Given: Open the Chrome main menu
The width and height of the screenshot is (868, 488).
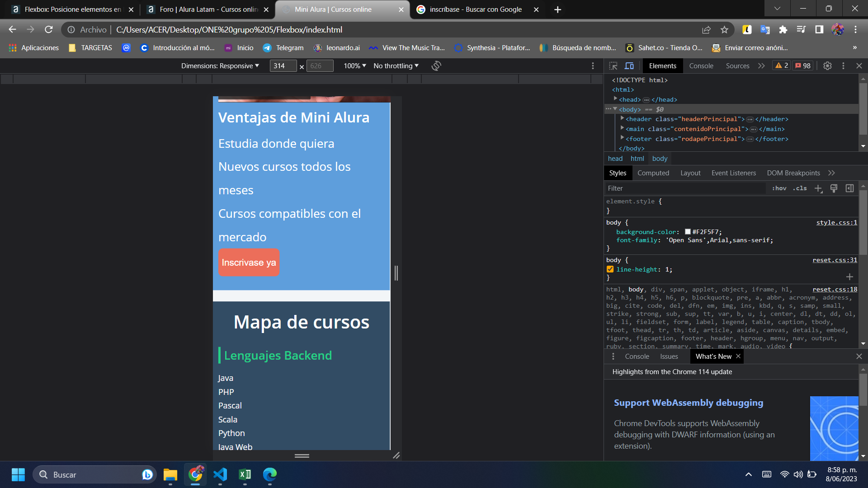Looking at the screenshot, I should (x=855, y=30).
